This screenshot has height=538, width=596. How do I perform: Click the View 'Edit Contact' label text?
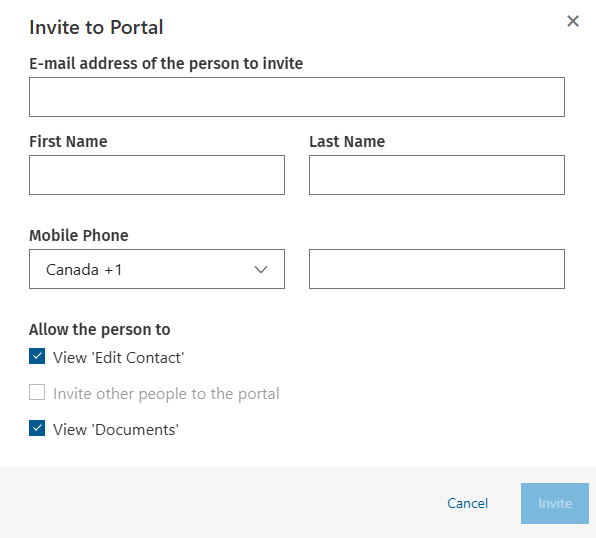click(119, 358)
